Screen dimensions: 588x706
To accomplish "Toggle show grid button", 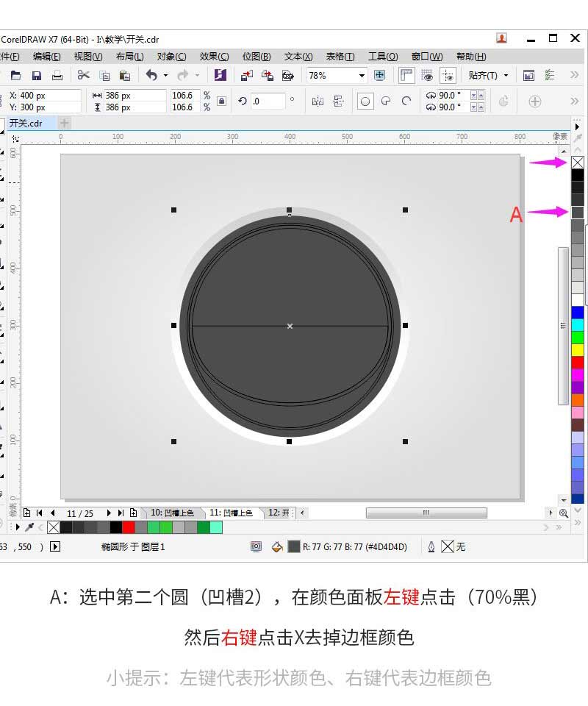I will pyautogui.click(x=427, y=75).
